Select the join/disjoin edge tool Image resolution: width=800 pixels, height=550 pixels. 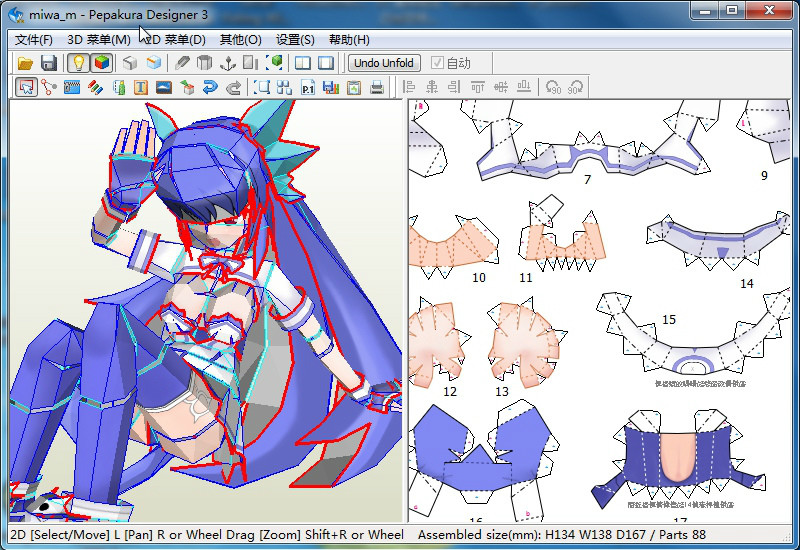click(49, 88)
